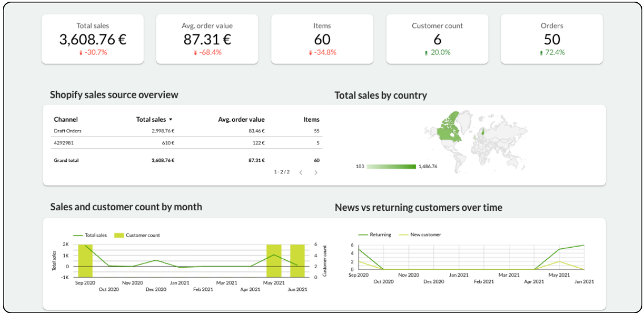Click the red decrease arrow on Items card
The height and width of the screenshot is (316, 644).
[x=311, y=53]
